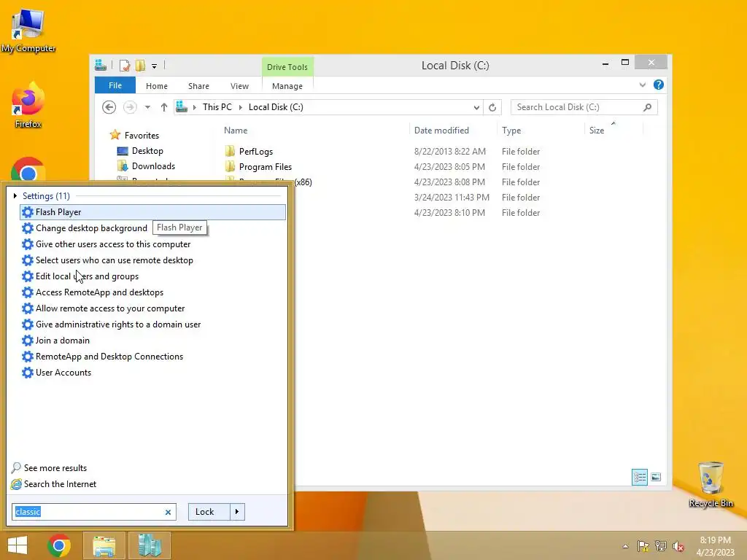This screenshot has width=747, height=560.
Task: Open the File ribbon tab
Action: click(x=115, y=85)
